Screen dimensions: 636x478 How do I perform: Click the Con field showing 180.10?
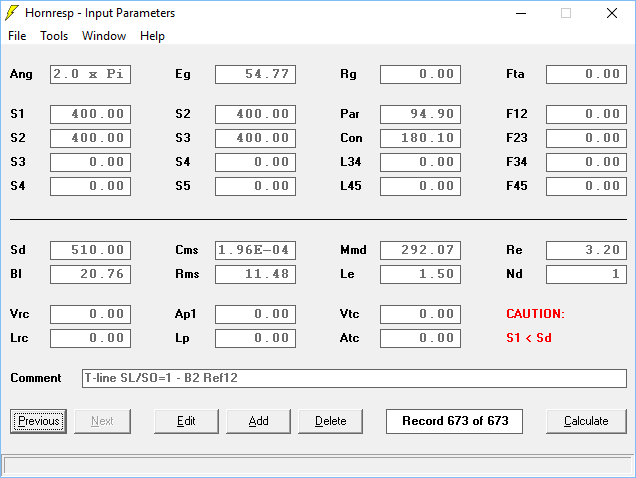(x=421, y=138)
